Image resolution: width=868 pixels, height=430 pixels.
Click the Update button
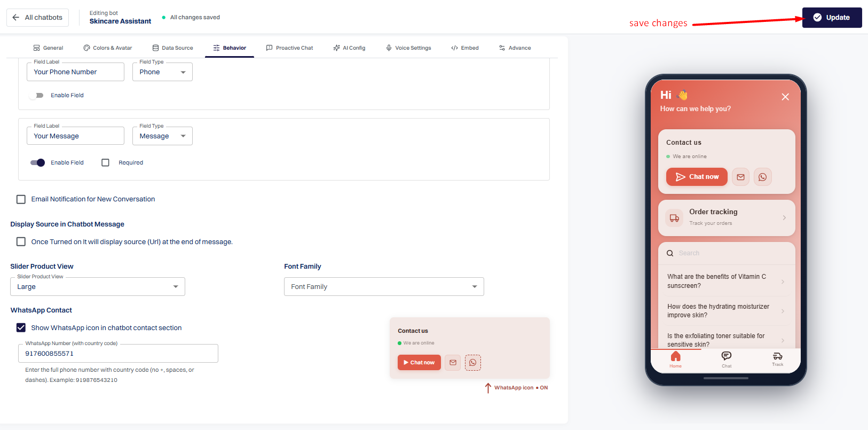tap(832, 18)
